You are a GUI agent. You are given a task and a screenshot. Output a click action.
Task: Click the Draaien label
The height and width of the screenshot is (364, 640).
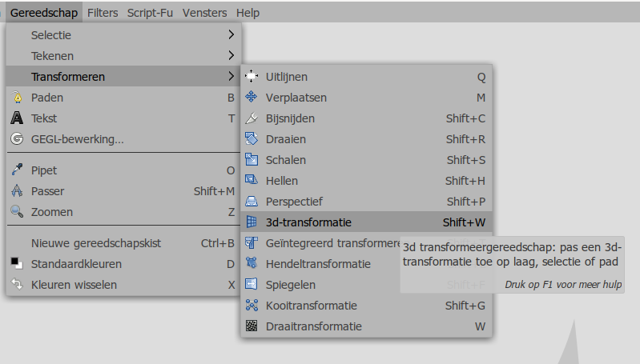(286, 139)
